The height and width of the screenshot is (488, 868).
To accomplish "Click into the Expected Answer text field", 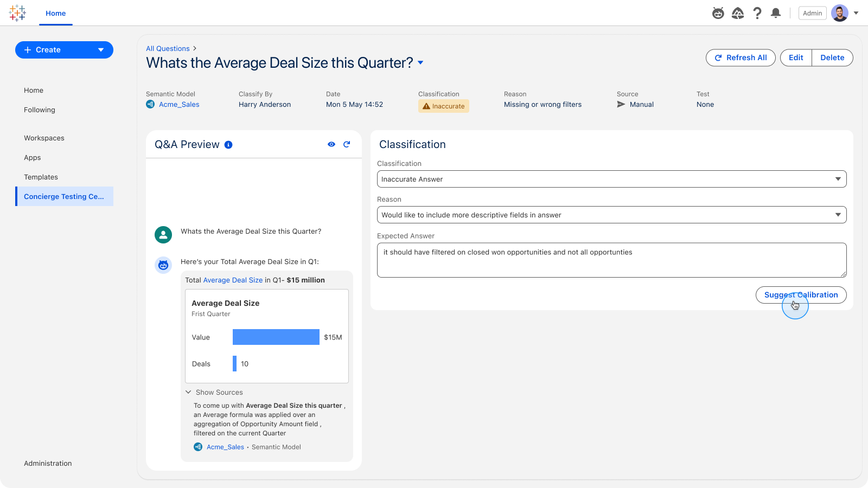I will (611, 260).
